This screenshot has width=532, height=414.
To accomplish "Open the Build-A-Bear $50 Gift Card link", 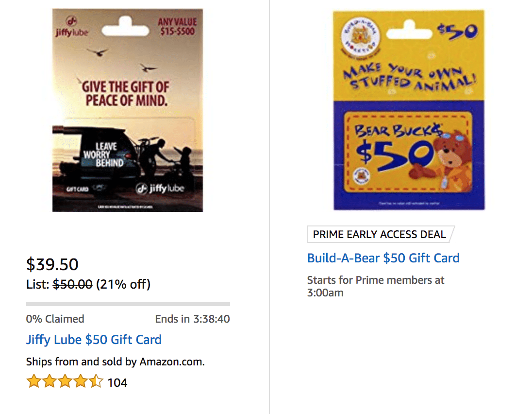I will tap(383, 258).
